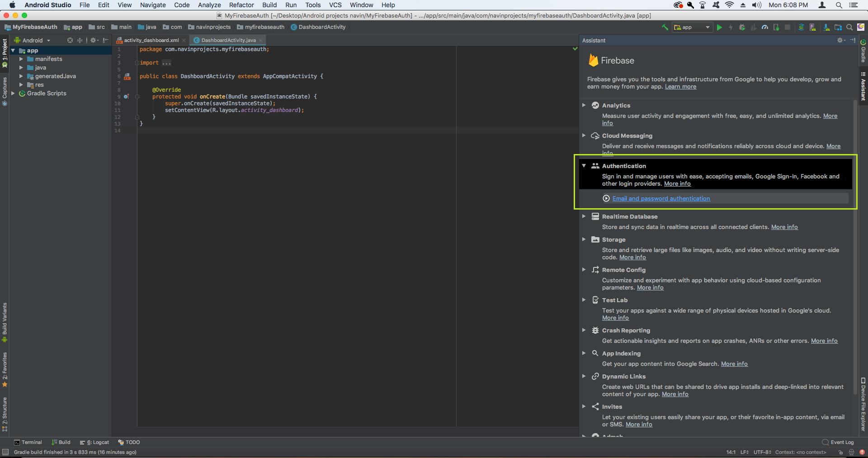Open the SDK Manager download icon
Viewport: 868px width, 458px height.
[x=827, y=27]
